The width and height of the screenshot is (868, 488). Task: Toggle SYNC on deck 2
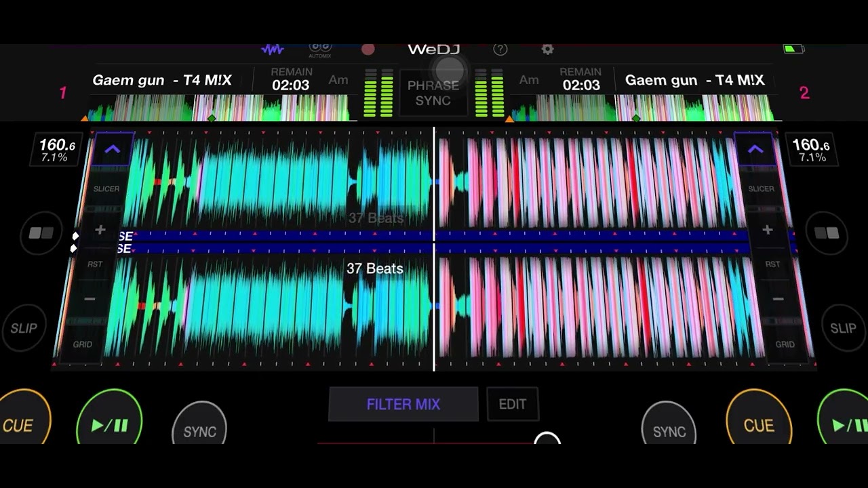click(669, 423)
